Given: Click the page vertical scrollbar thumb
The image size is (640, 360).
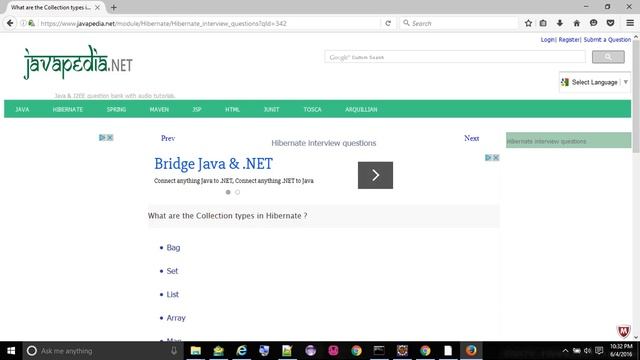Looking at the screenshot, I should pyautogui.click(x=636, y=96).
